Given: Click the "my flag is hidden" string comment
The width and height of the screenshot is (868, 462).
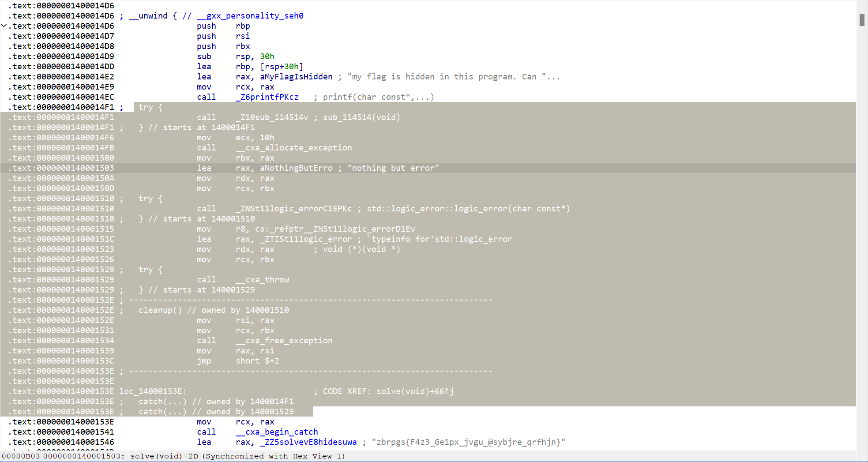Looking at the screenshot, I should pos(454,77).
